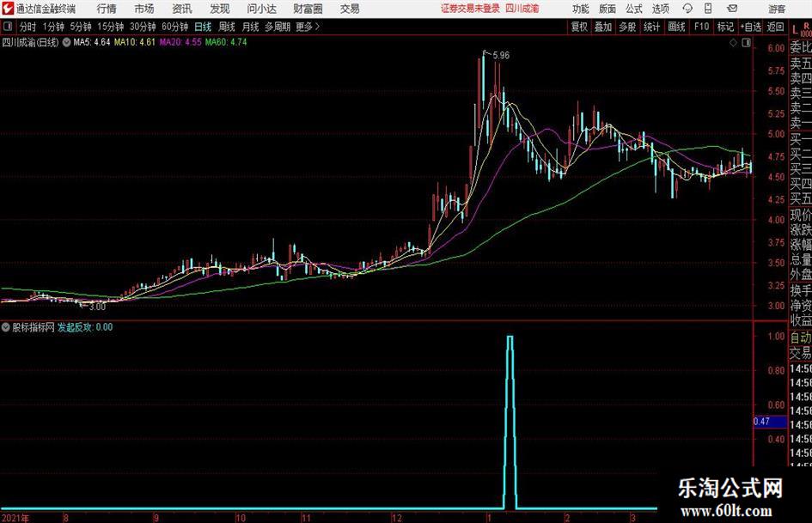This screenshot has height=523, width=812.
Task: Open the 版面 menu
Action: 607,9
